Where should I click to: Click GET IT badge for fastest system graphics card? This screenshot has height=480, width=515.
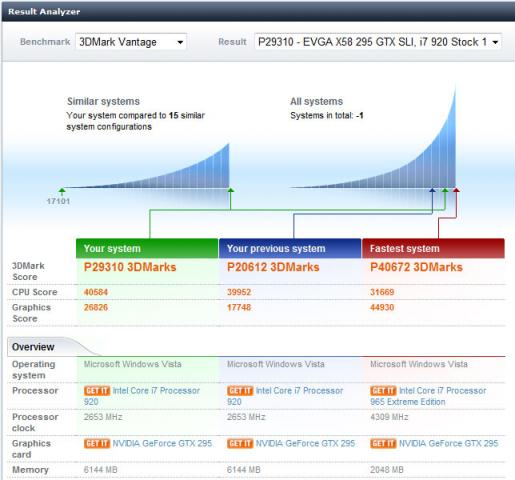tap(383, 443)
